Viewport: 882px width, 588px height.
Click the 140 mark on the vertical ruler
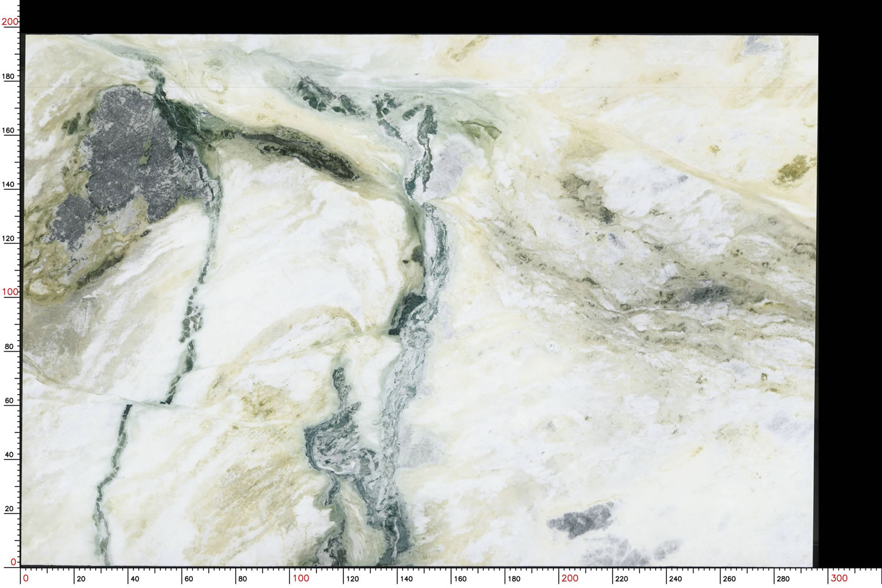coord(9,185)
